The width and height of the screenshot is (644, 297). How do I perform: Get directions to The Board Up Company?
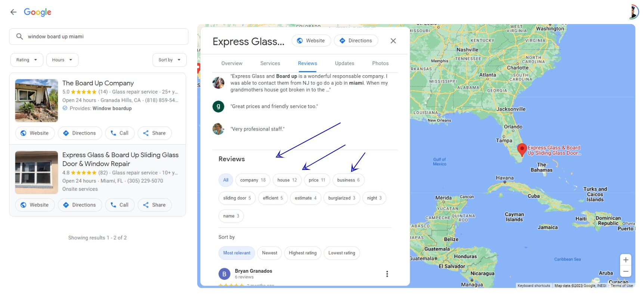[80, 133]
